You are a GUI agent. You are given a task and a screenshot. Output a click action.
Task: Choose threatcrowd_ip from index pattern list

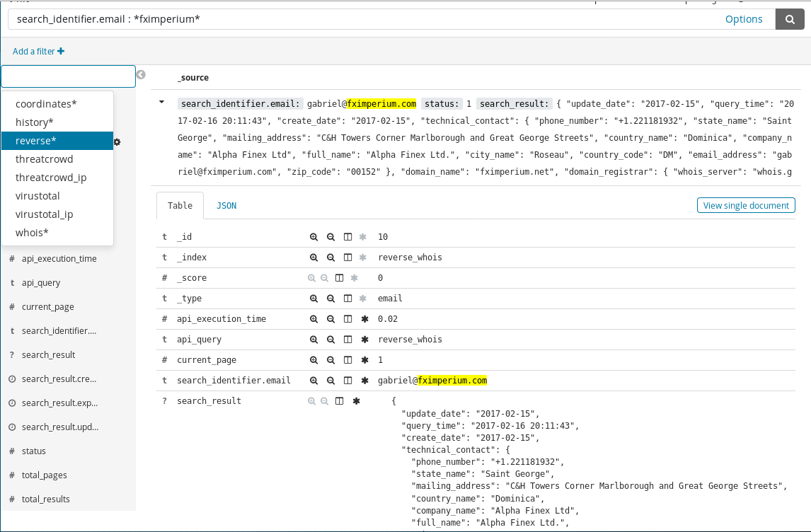(x=51, y=178)
